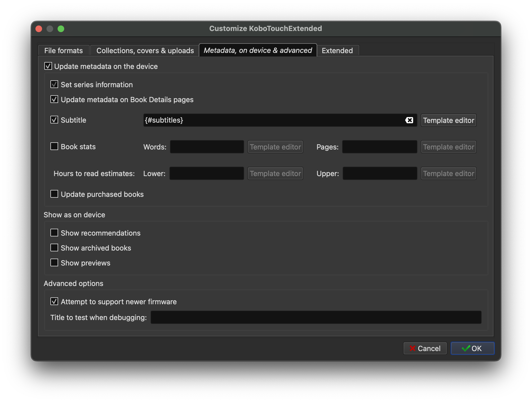Click the Subtitle template text field
Screen dimensions: 532x402
tap(273, 120)
